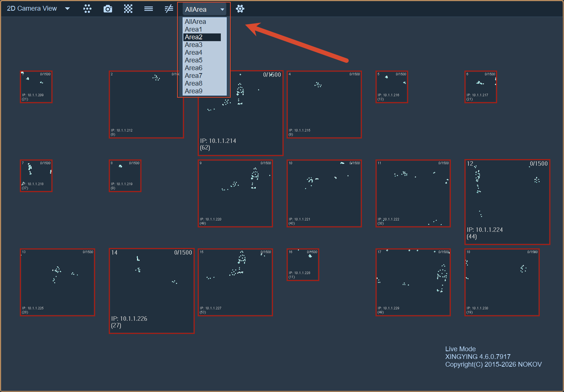Select camera 14 view at 10.1.1.226
This screenshot has width=564, height=392.
pos(151,291)
